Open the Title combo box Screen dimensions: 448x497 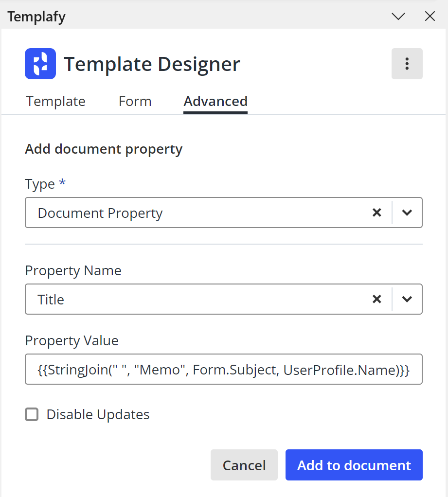pos(224,299)
